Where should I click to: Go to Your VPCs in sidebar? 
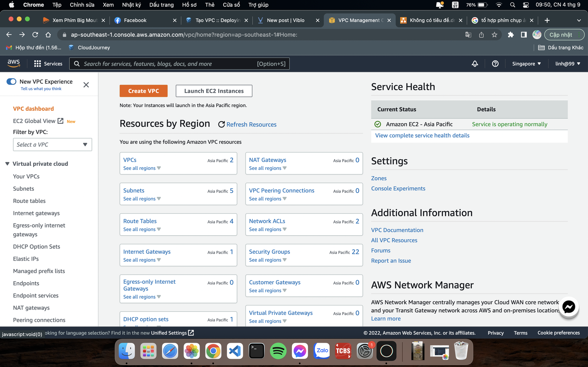[x=26, y=176]
